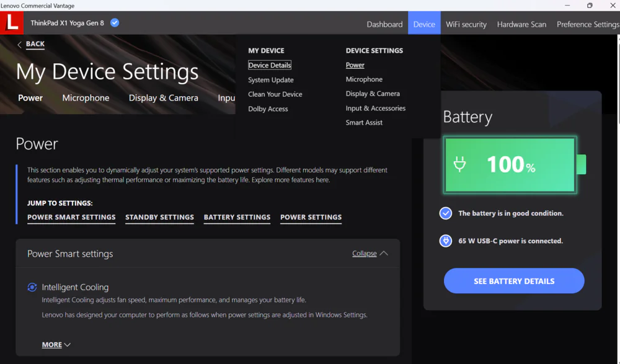Viewport: 620px width, 364px height.
Task: Click the Power Smart settings heading
Action: [70, 254]
